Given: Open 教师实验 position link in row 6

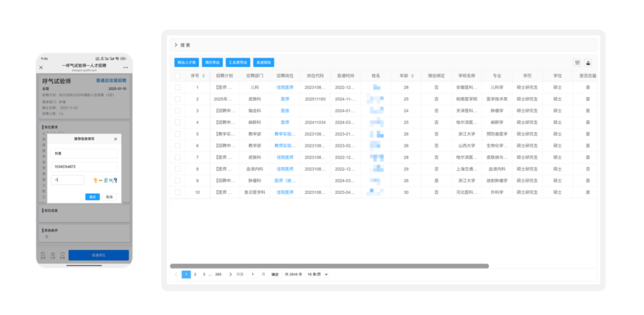Looking at the screenshot, I should [285, 146].
